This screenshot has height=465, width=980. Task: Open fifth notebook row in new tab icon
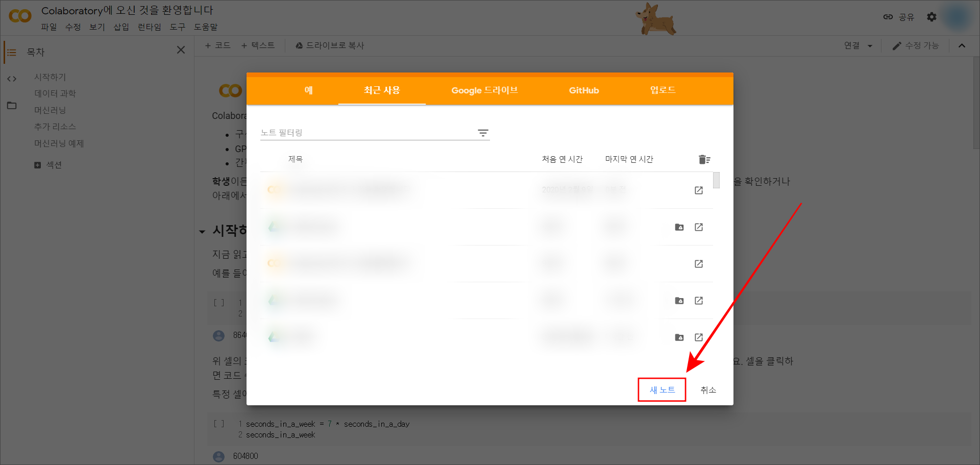tap(699, 337)
